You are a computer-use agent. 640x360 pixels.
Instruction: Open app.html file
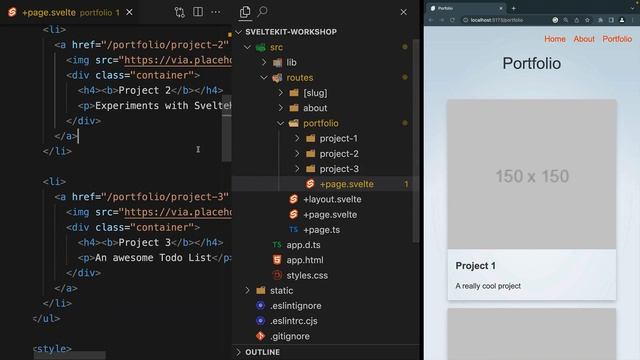[305, 260]
